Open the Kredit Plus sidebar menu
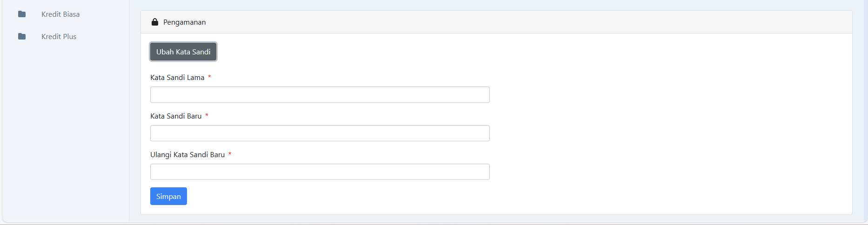The width and height of the screenshot is (868, 225). pos(59,37)
